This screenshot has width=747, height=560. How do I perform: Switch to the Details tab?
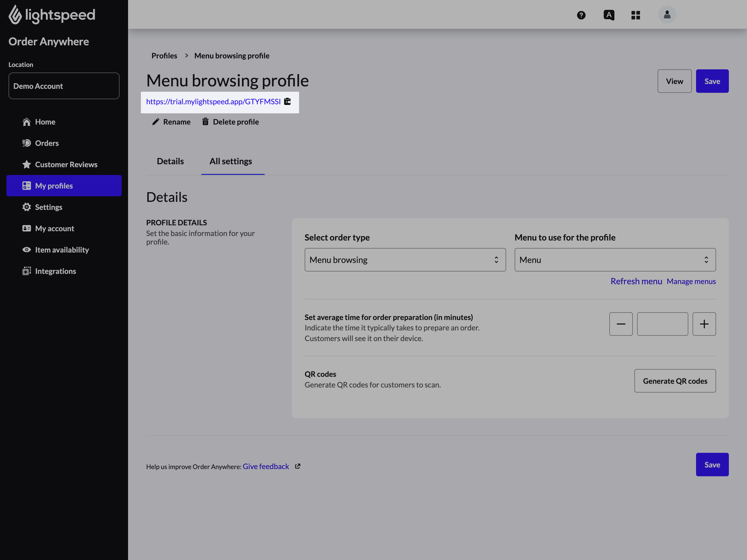coord(170,161)
